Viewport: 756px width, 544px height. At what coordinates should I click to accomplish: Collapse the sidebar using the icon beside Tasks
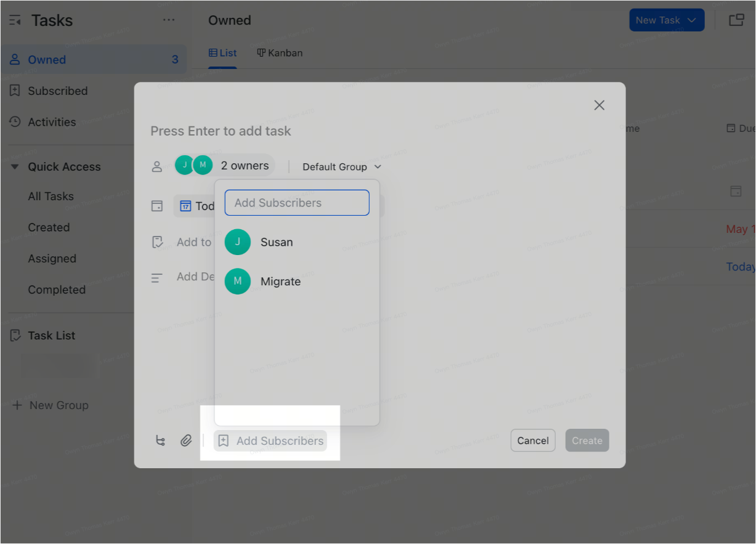[15, 20]
